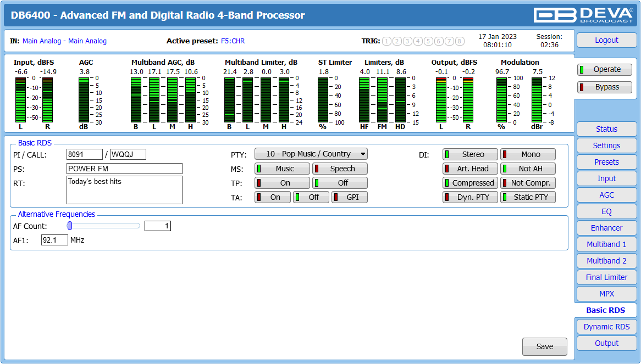Switch processor to Operate mode

[x=605, y=69]
